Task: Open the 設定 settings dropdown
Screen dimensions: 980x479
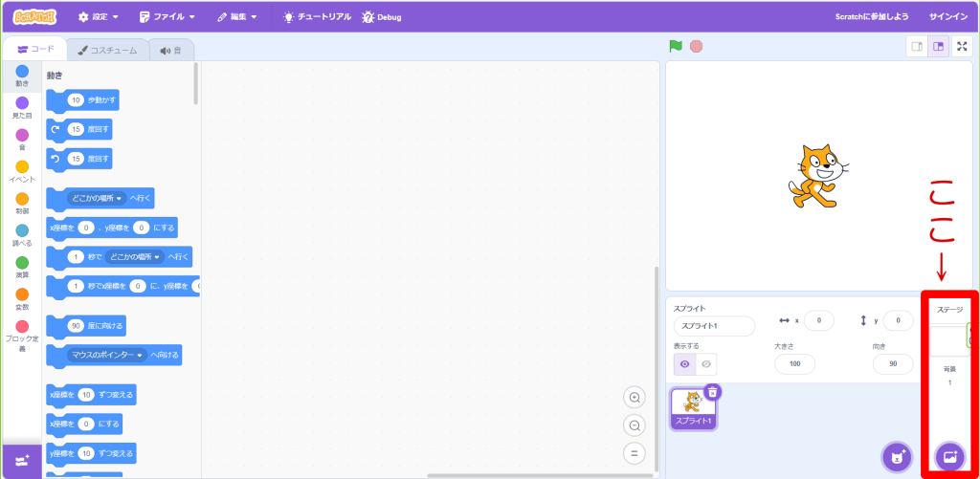Action: [x=99, y=17]
